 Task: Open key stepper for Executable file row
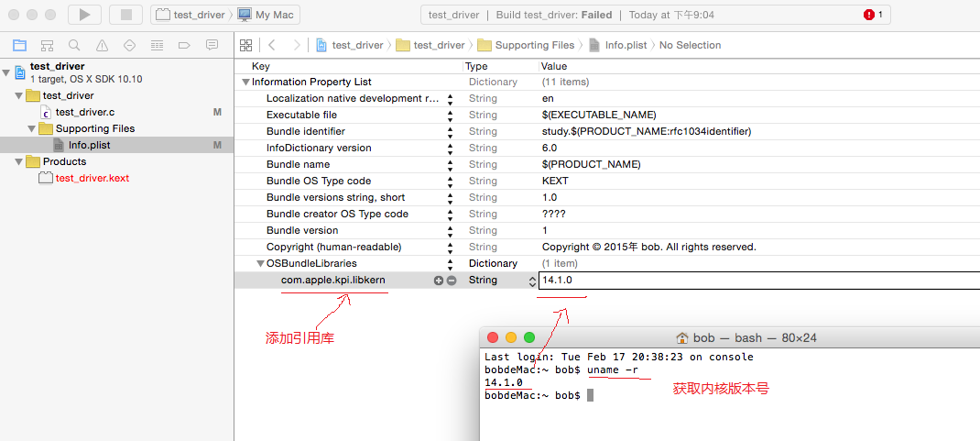click(450, 116)
